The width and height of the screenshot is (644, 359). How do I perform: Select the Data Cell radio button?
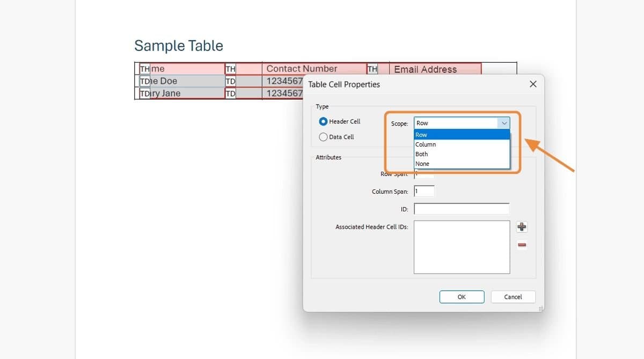pos(323,137)
